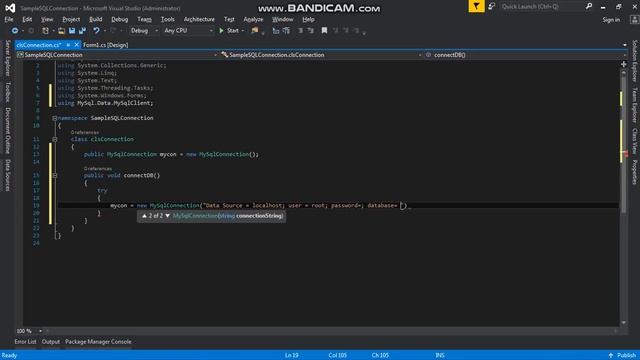Collapse the class clsConnection block
Screen dimensions: 640x360
tap(54, 139)
